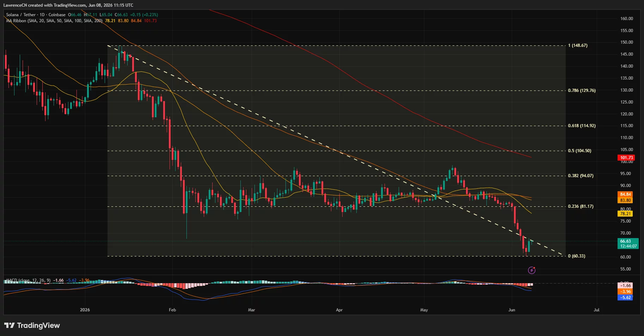Select the 101.73 value in MA Ribbon legend
This screenshot has width=644, height=336.
[x=151, y=21]
